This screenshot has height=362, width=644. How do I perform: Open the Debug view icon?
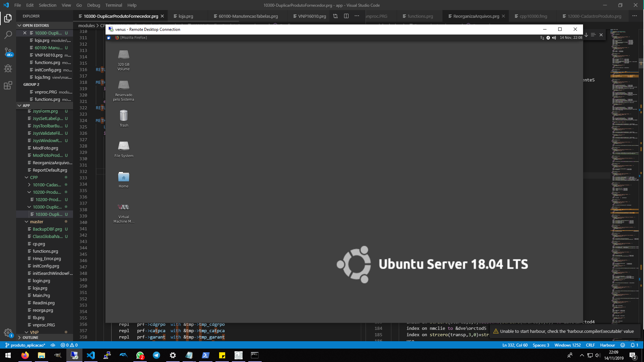point(8,69)
